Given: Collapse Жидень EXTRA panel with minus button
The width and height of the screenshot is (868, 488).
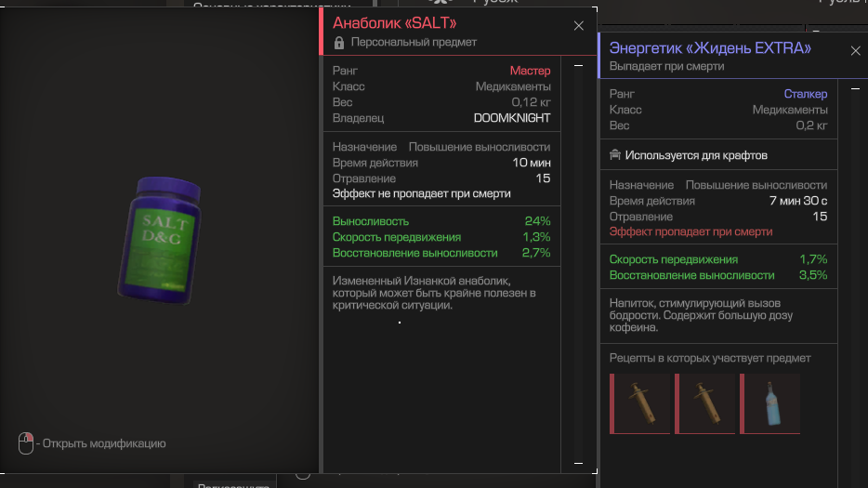Looking at the screenshot, I should tap(855, 88).
